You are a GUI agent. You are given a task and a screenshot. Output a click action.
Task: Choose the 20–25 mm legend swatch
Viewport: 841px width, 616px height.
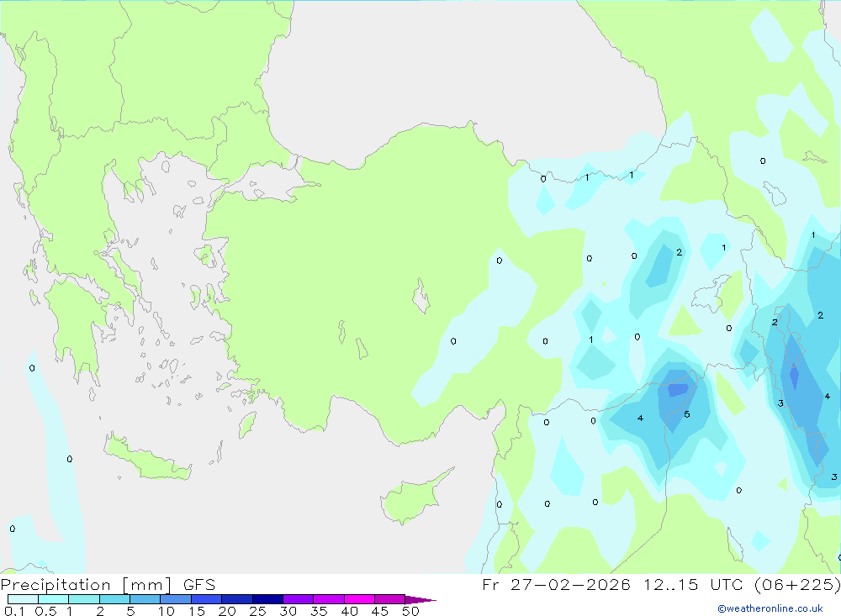pos(237,599)
